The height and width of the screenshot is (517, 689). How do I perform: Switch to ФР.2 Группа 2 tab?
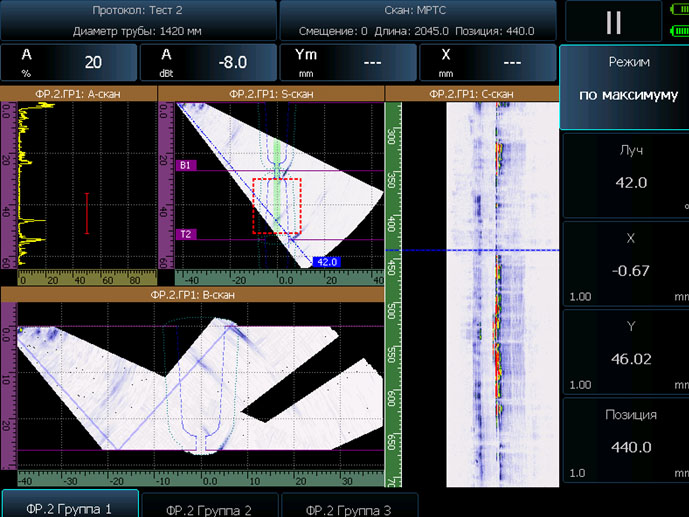pos(208,508)
